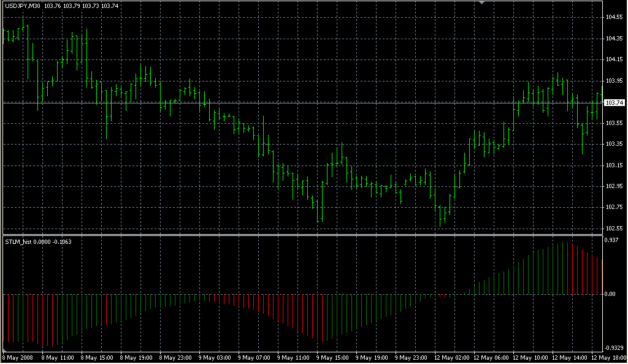This screenshot has width=628, height=364.
Task: Click the 8 May 15:00 time label
Action: 97,358
